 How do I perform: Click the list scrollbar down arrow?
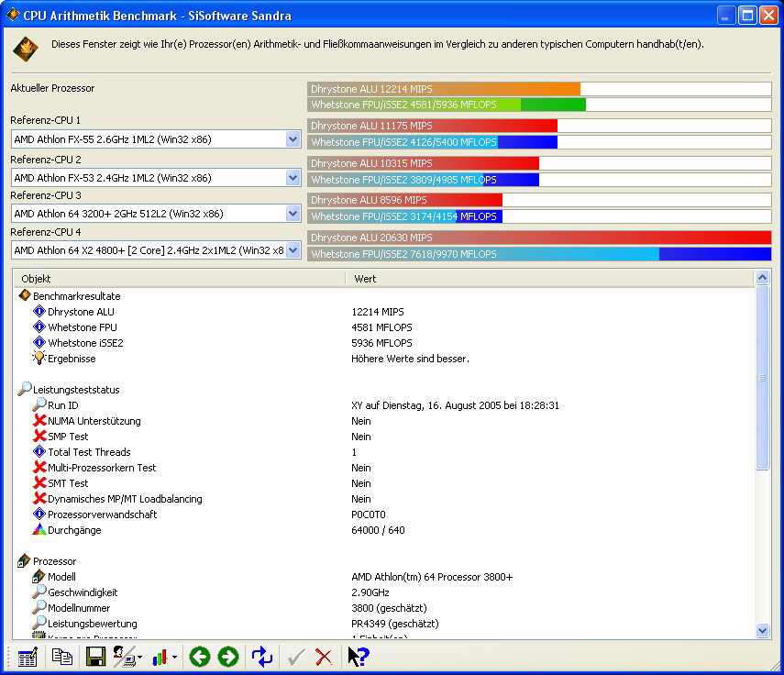click(762, 630)
